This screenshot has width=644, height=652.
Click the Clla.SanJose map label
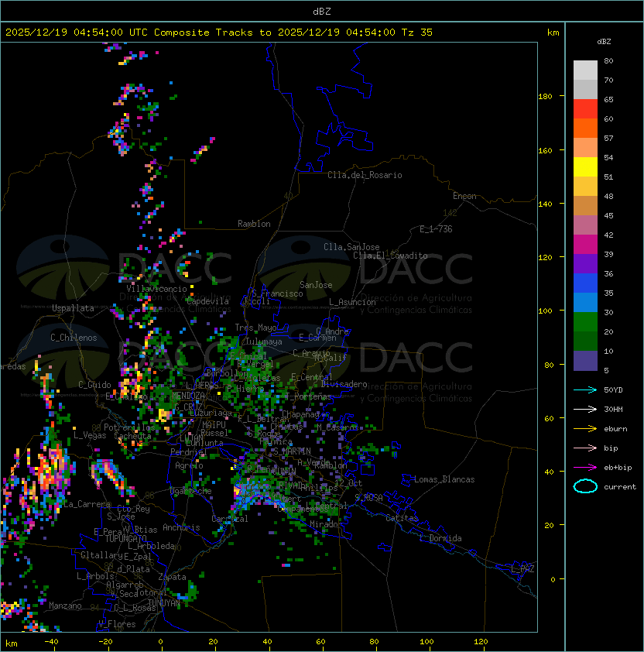click(351, 247)
